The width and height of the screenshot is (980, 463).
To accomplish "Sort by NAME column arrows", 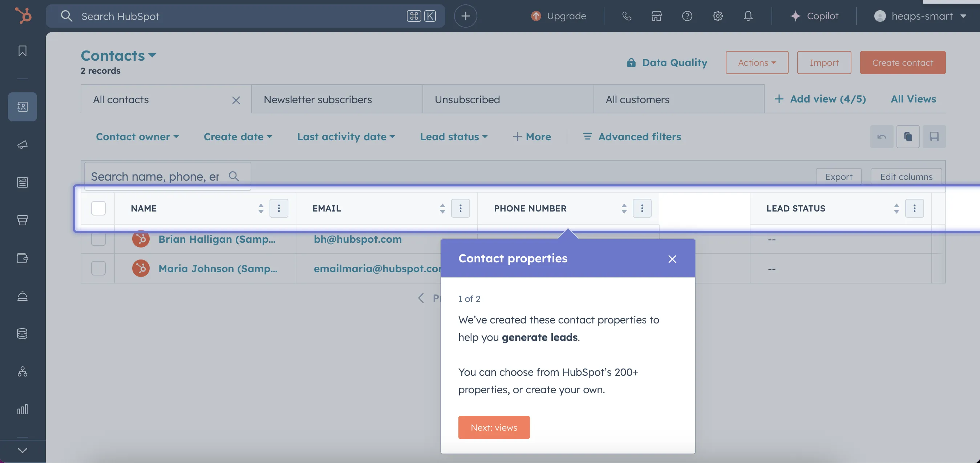I will click(x=260, y=208).
